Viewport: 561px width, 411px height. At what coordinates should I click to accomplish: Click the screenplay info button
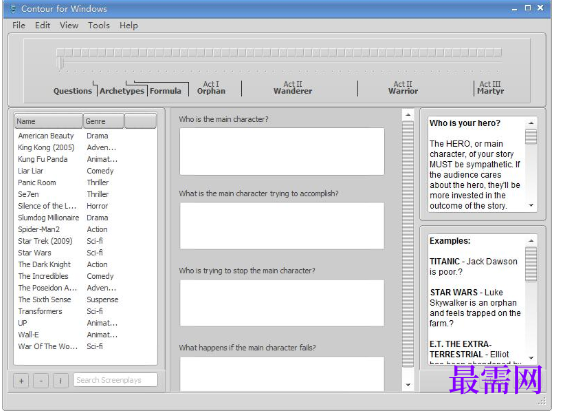(x=61, y=381)
